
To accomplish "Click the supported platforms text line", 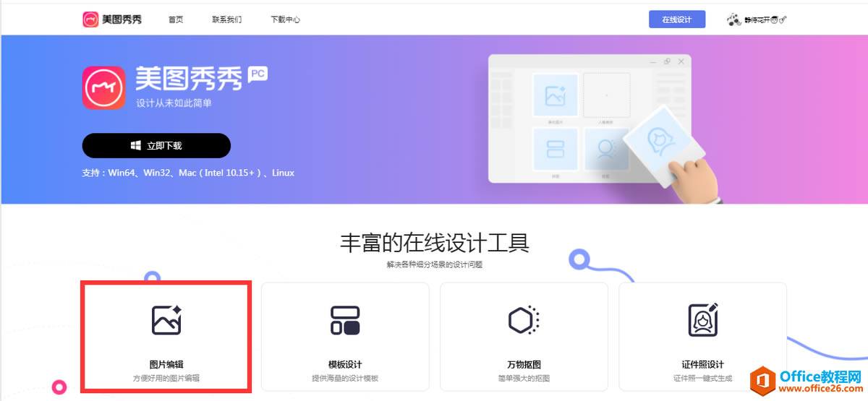I will pyautogui.click(x=188, y=173).
